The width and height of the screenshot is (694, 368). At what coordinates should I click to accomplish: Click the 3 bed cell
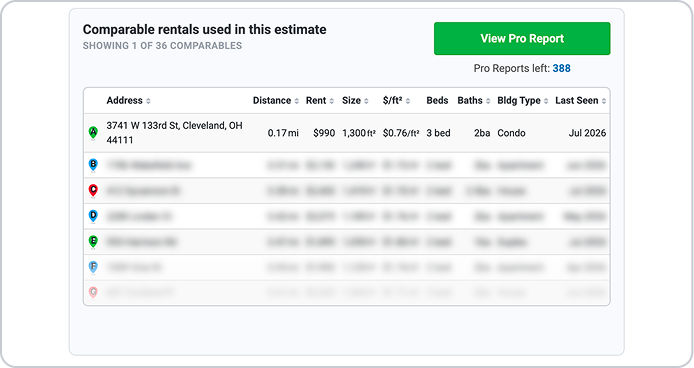pyautogui.click(x=438, y=133)
